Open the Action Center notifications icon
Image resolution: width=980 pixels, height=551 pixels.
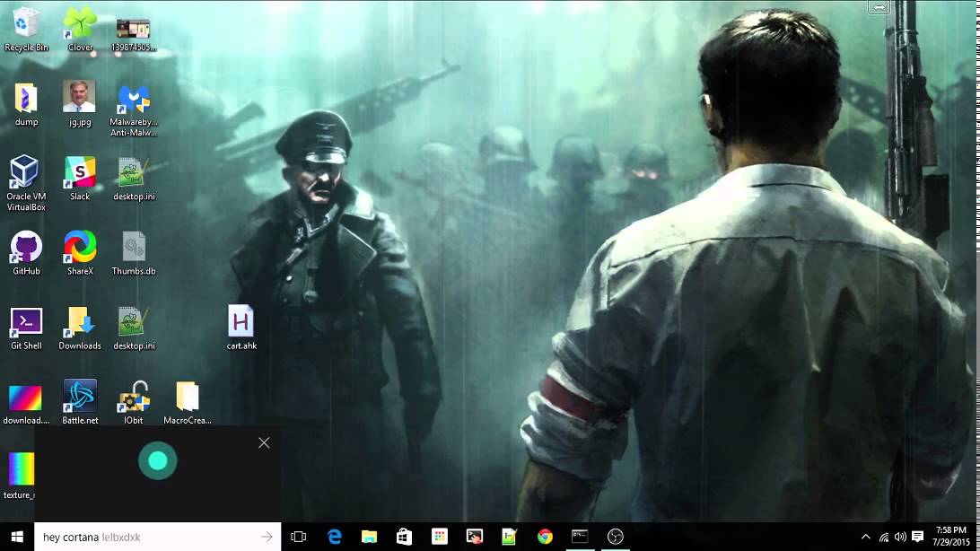pyautogui.click(x=917, y=537)
